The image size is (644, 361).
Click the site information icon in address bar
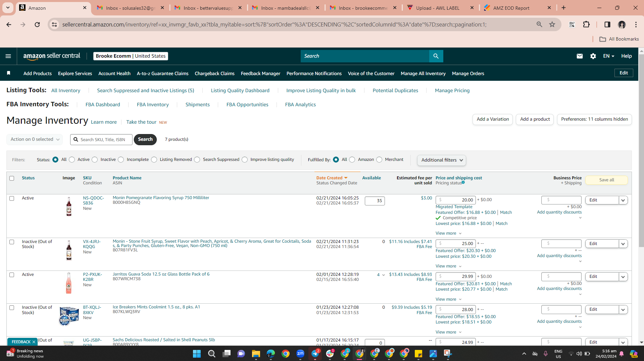click(x=54, y=24)
